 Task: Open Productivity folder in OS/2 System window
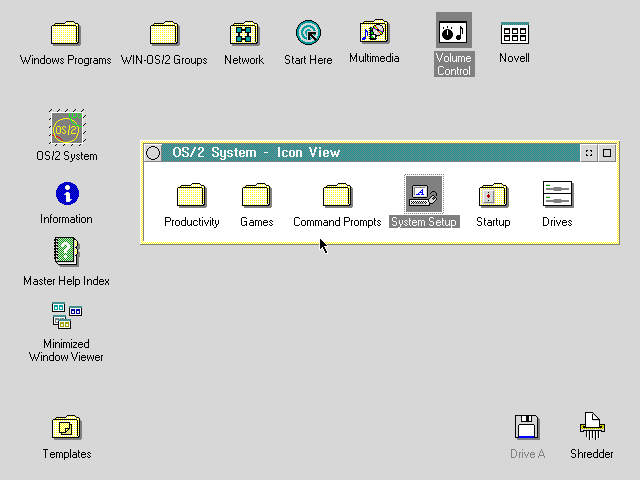coord(191,195)
